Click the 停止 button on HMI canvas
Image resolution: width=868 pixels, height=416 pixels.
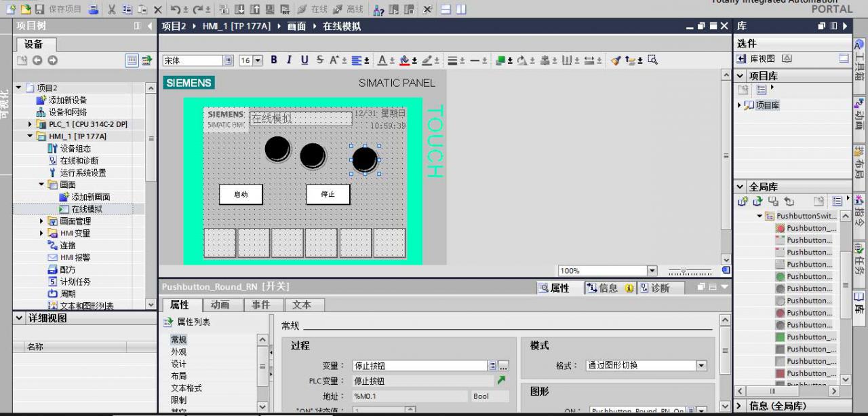(x=328, y=194)
